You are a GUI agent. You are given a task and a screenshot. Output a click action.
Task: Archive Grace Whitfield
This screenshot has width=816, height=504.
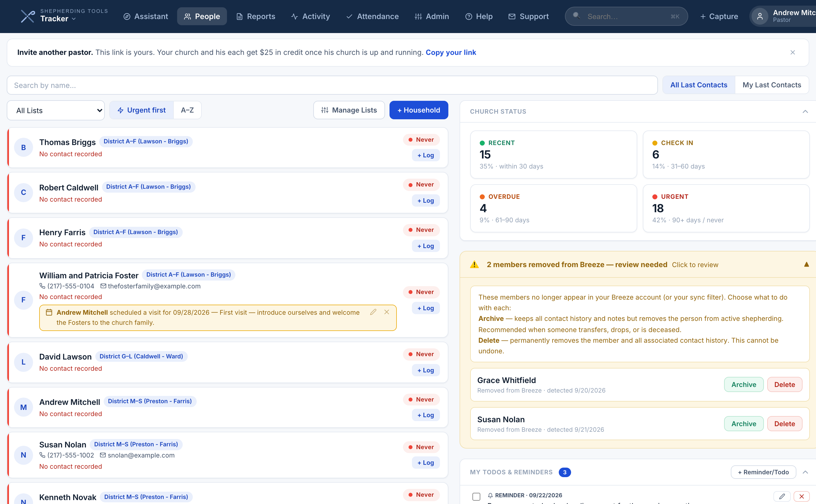click(744, 384)
